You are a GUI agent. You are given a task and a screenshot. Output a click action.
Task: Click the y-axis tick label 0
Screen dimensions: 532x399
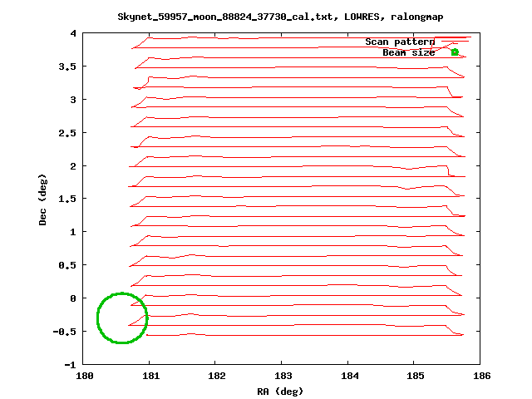click(73, 298)
